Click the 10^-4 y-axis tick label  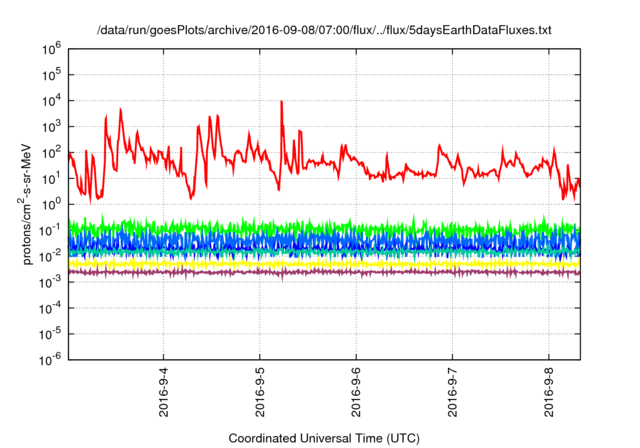tap(51, 308)
